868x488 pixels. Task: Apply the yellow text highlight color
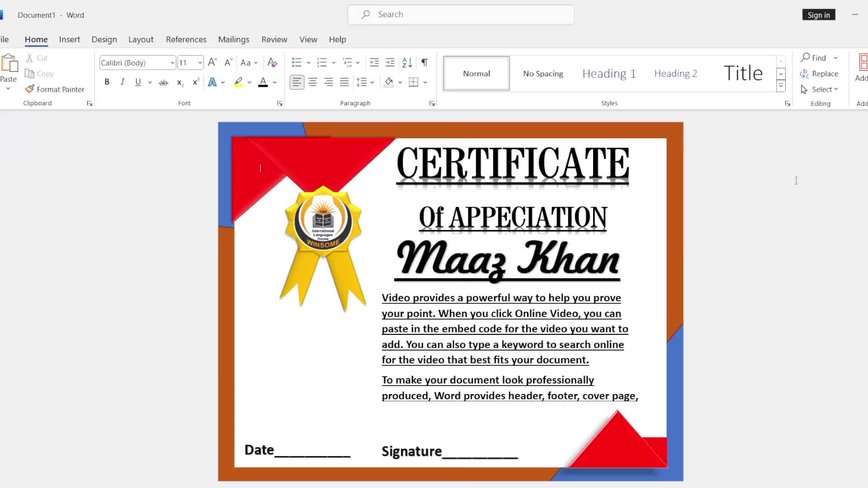coord(238,82)
